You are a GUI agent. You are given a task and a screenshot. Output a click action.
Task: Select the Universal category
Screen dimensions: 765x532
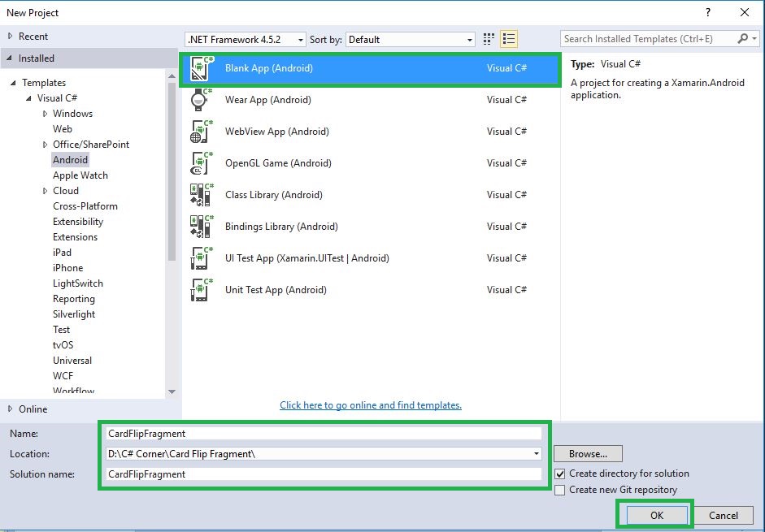72,361
